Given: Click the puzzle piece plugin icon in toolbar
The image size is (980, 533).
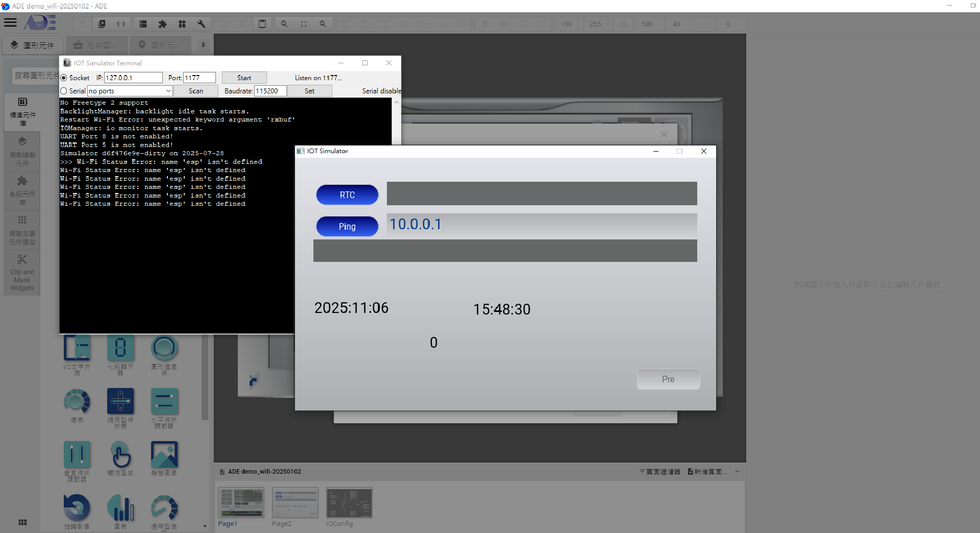Looking at the screenshot, I should coord(162,24).
